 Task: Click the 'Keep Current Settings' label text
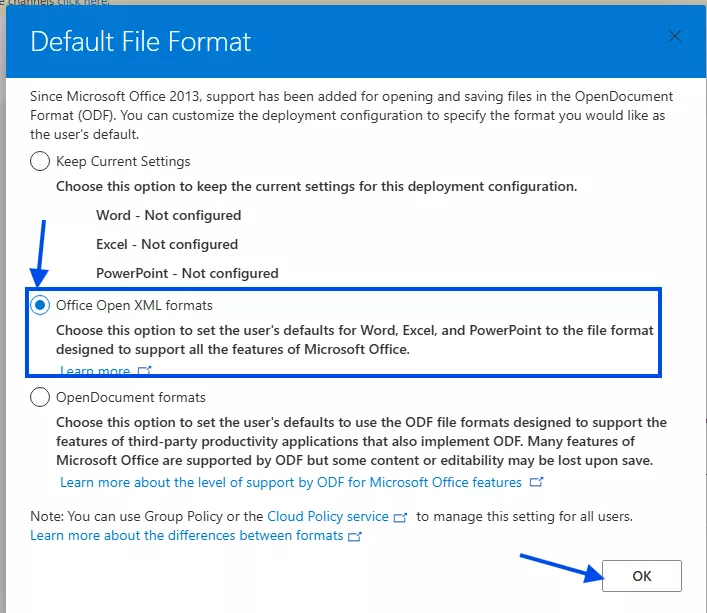(x=123, y=161)
